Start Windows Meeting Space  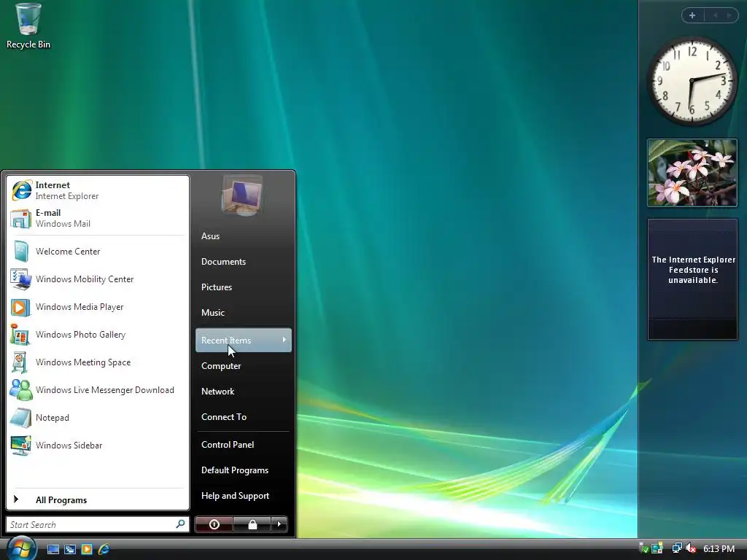[98, 362]
